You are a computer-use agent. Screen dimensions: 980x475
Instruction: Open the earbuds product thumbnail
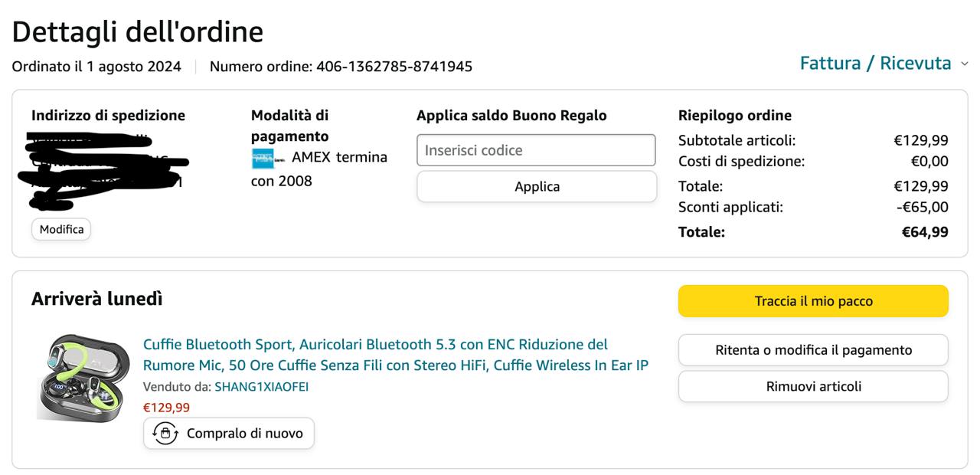click(x=74, y=376)
